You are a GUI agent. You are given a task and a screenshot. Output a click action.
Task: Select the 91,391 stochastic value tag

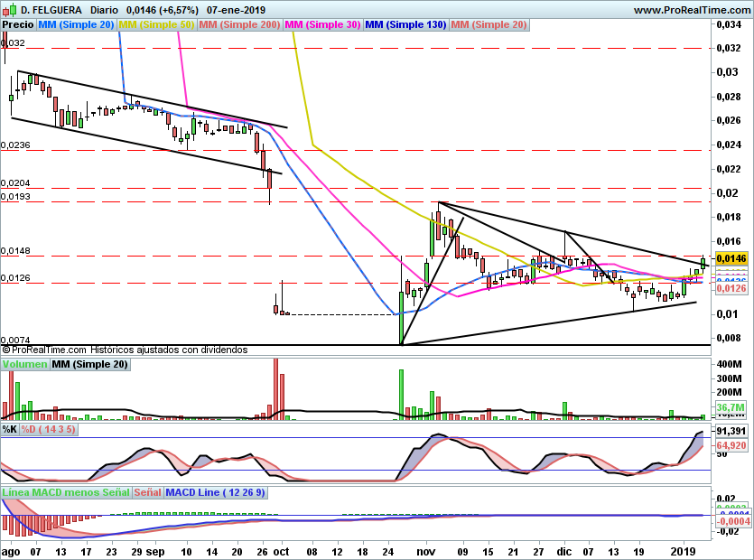click(731, 431)
